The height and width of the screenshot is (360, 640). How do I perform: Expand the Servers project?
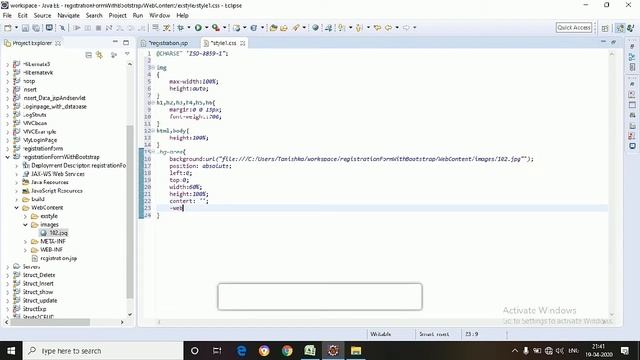pos(7,267)
